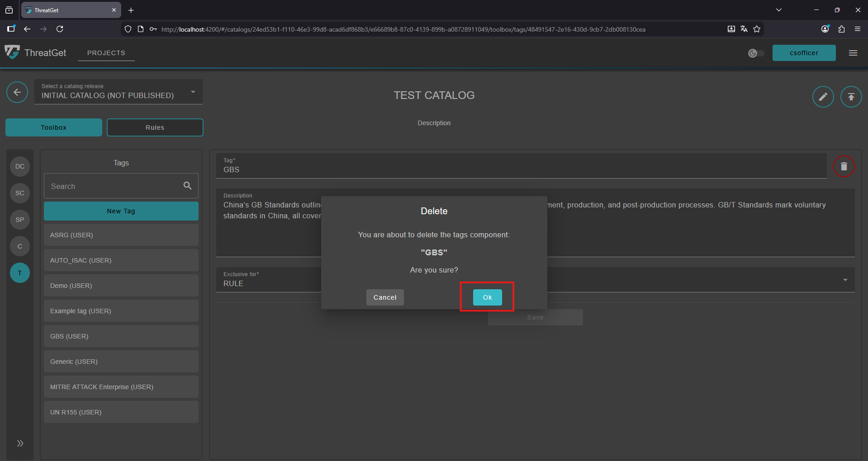Viewport: 868px width, 461px height.
Task: Open the PROJECTS menu item
Action: click(106, 53)
